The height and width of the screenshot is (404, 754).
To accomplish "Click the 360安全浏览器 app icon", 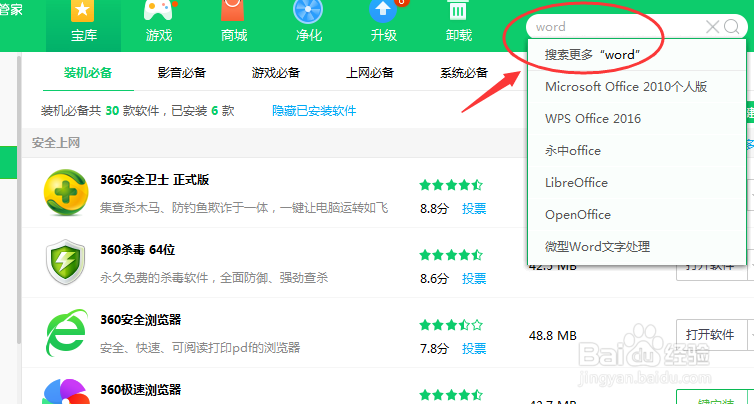I will (x=66, y=332).
